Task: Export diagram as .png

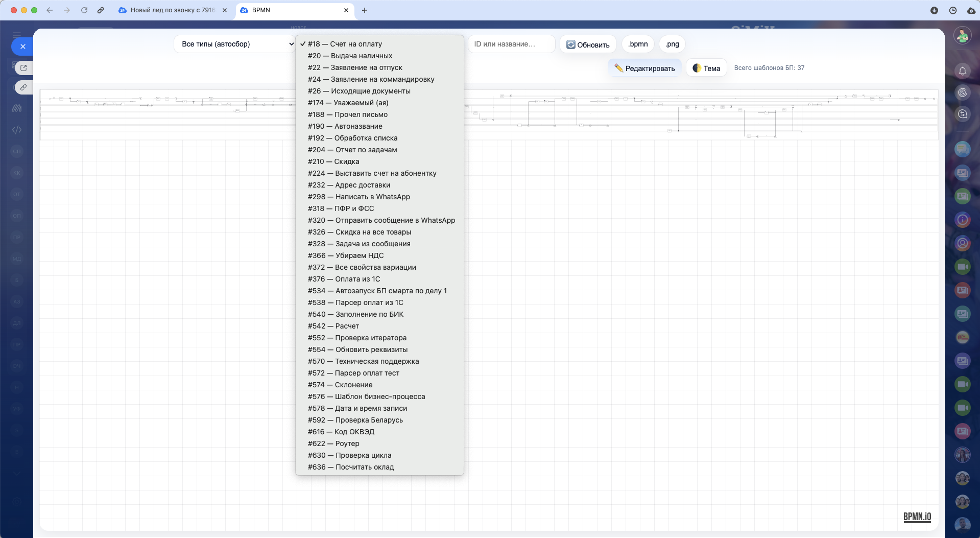Action: coord(672,44)
